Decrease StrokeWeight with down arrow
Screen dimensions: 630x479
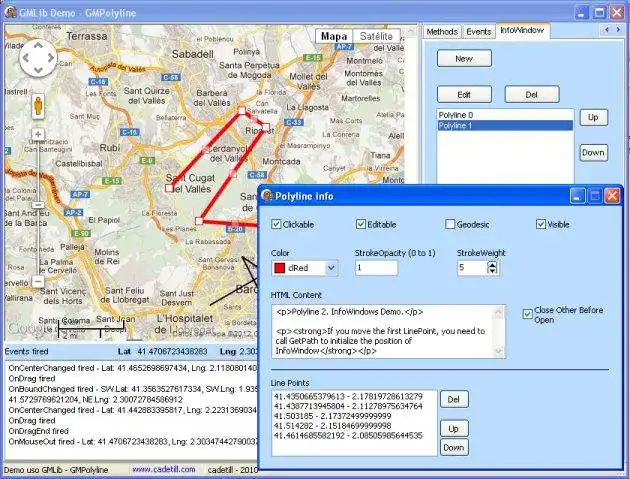[492, 271]
